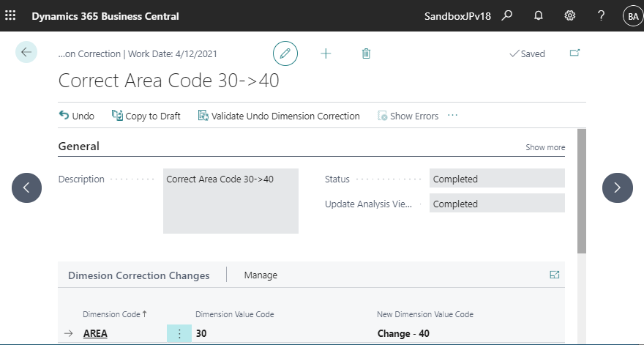Click the Undo action
The width and height of the screenshot is (644, 345).
click(x=76, y=116)
